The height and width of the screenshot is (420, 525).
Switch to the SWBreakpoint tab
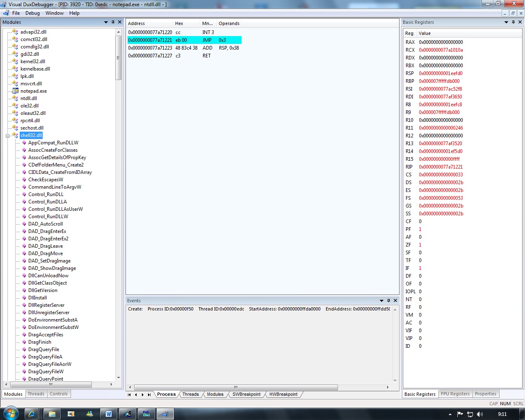pyautogui.click(x=247, y=394)
